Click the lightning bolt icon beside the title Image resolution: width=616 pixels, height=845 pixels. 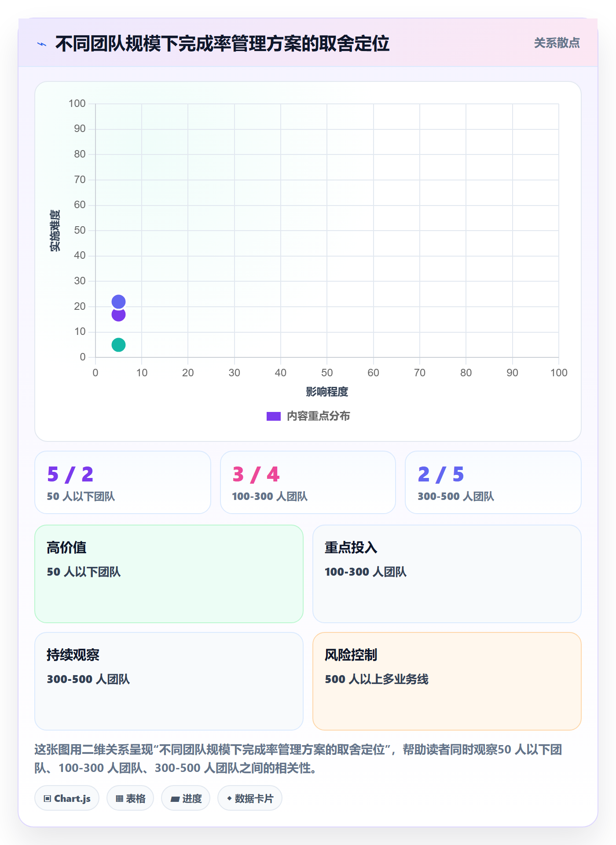click(x=42, y=44)
